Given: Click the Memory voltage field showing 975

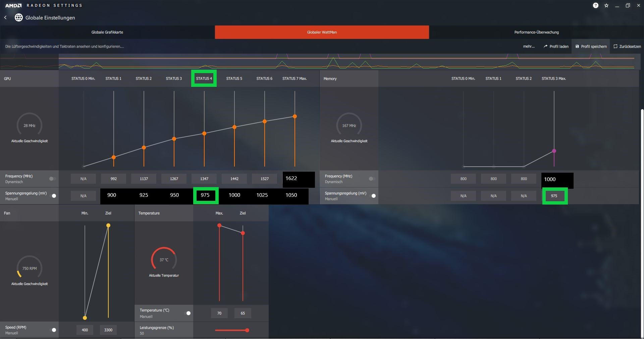Looking at the screenshot, I should (x=555, y=196).
